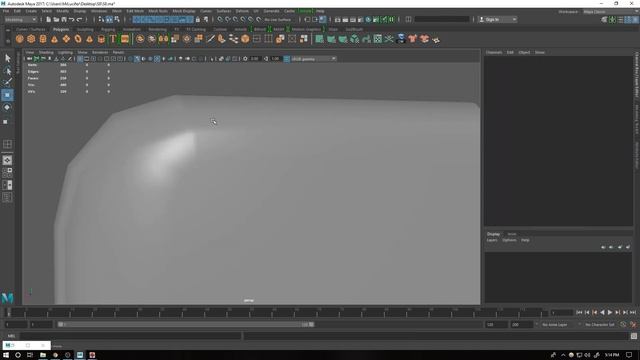The width and height of the screenshot is (640, 360).
Task: Create a polygon sphere from the shelf
Action: tap(19, 39)
